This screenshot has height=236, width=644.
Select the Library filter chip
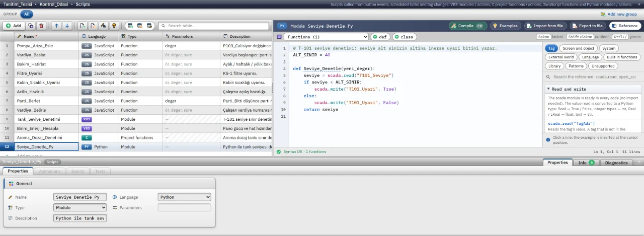click(x=554, y=66)
